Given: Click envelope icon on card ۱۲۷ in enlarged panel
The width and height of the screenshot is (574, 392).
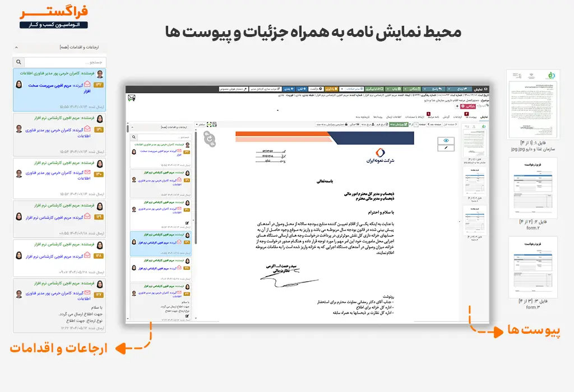Looking at the screenshot, I should 87,292.
